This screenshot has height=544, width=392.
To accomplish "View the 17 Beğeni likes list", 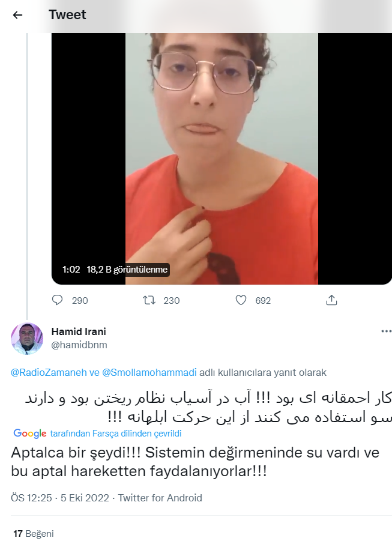I will 34,534.
